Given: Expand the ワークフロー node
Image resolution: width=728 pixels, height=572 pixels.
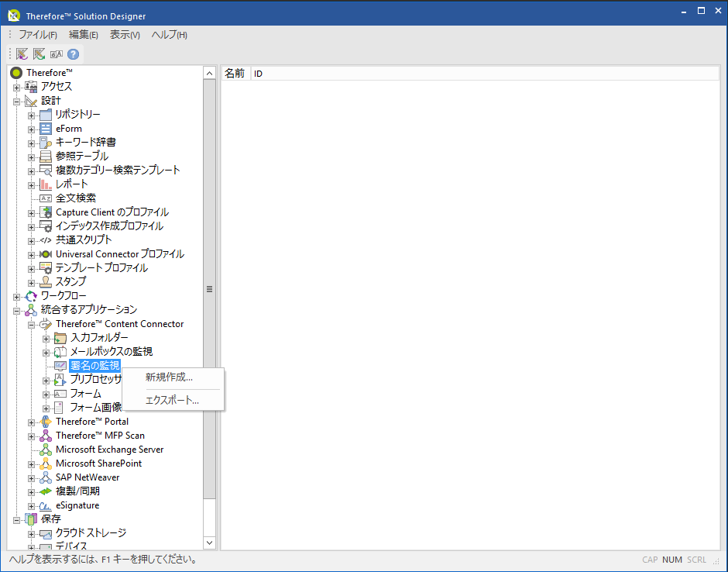Looking at the screenshot, I should pos(17,296).
